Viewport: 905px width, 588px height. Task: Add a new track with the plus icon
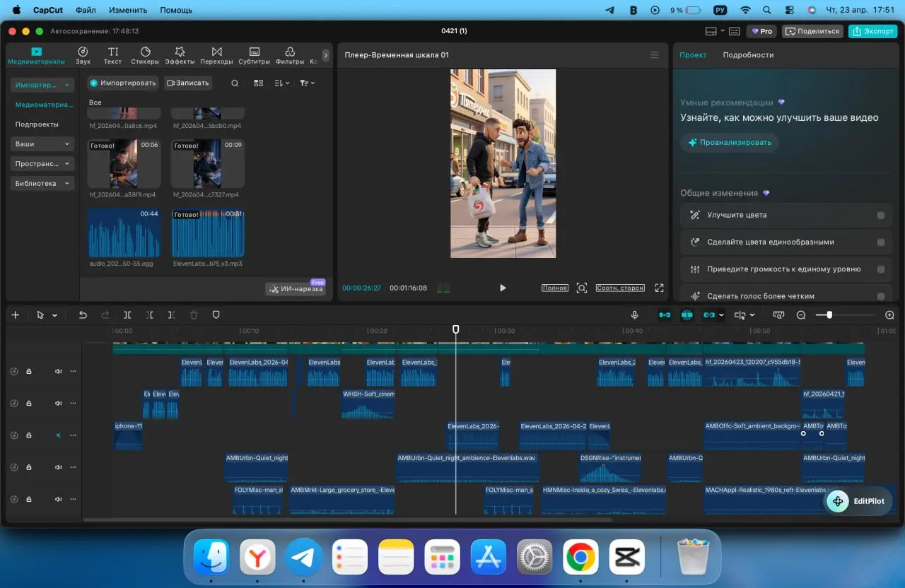pyautogui.click(x=16, y=315)
